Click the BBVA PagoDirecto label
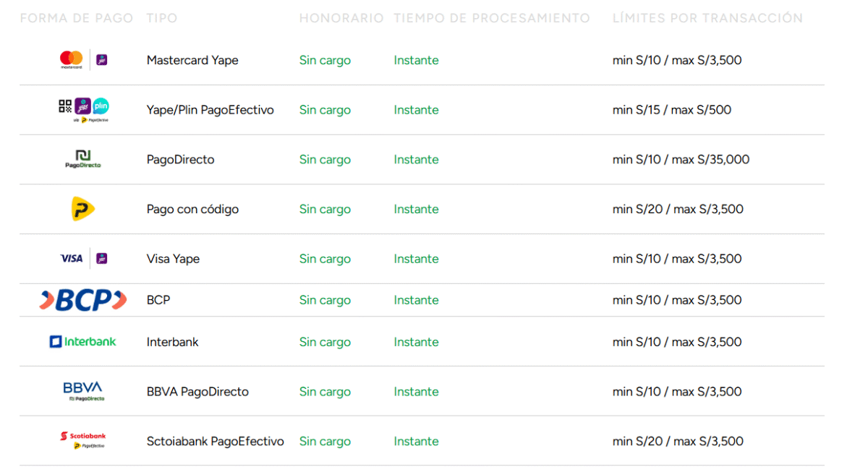The image size is (868, 472). 197,392
